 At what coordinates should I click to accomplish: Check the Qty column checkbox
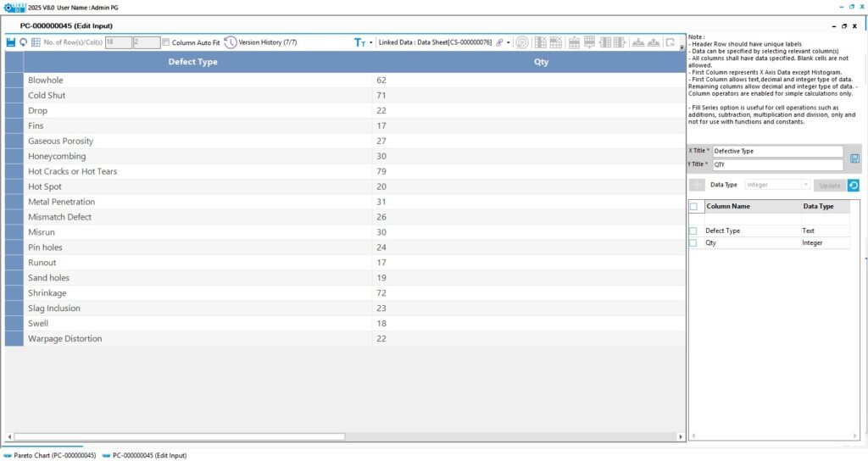(693, 243)
